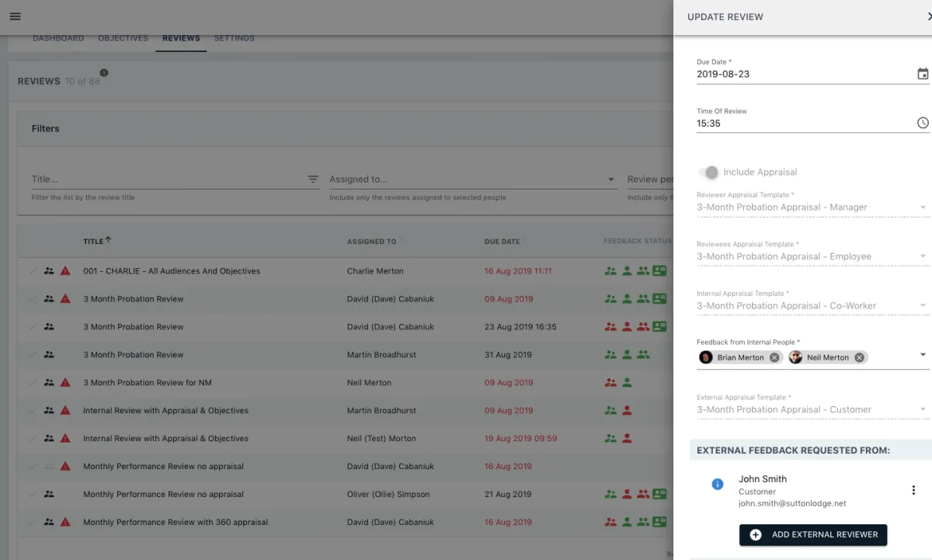Click green ID card feedback icon on Charlie Merton row
The image size is (932, 560).
point(659,271)
